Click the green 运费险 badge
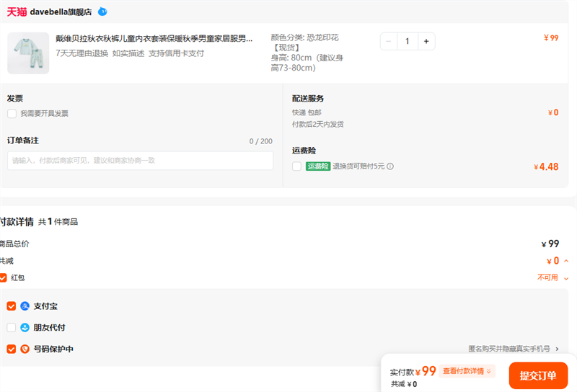Screen dimensions: 577x392 point(318,166)
